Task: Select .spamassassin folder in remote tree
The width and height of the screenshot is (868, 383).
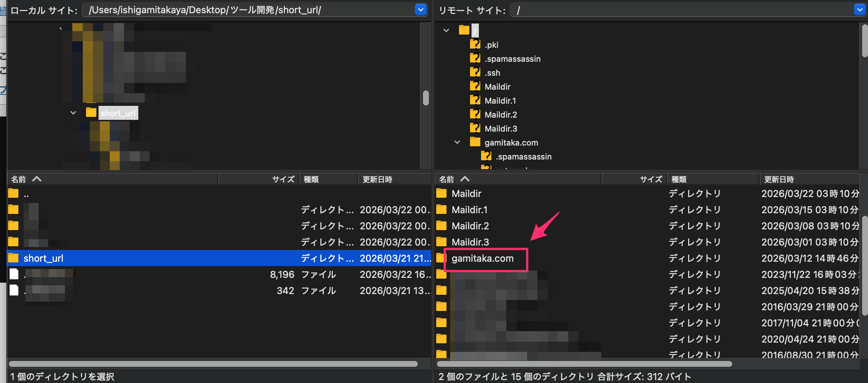Action: [512, 59]
